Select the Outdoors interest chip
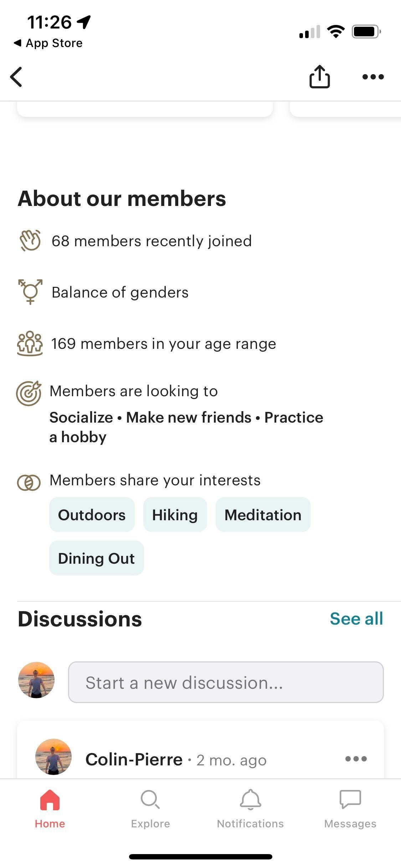The image size is (401, 868). coord(92,515)
